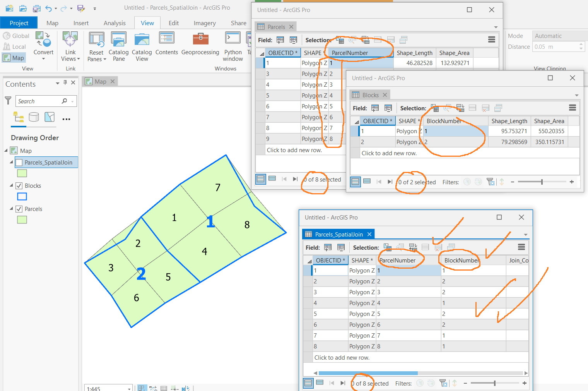
Task: Open the Automatic mode combo box
Action: tap(560, 36)
